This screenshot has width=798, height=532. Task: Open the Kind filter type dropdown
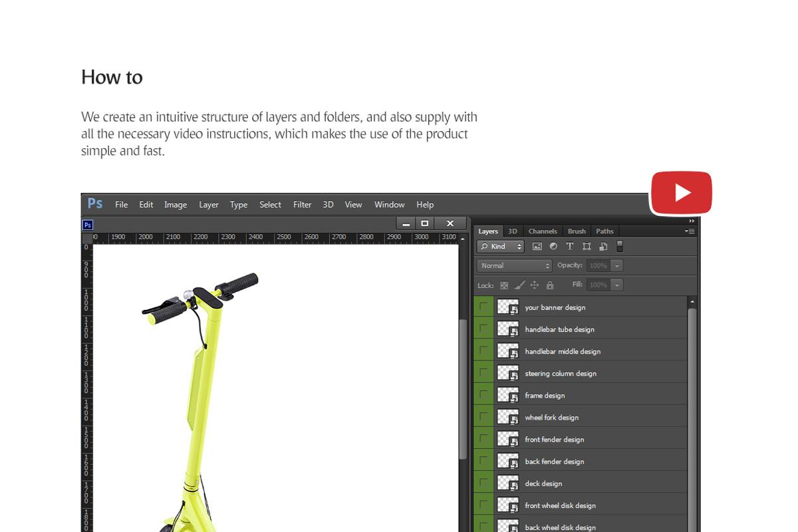[500, 246]
